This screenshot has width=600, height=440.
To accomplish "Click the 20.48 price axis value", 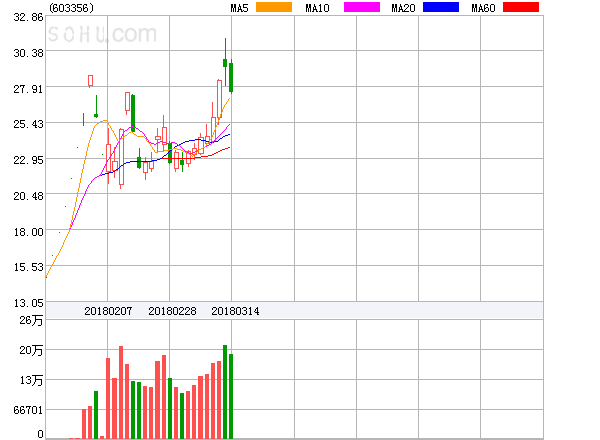I will point(28,196).
